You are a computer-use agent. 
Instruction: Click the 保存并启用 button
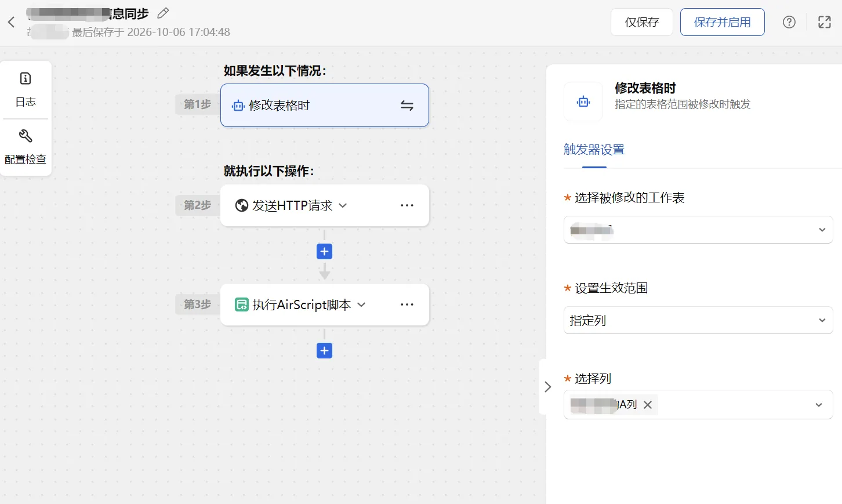(x=723, y=22)
